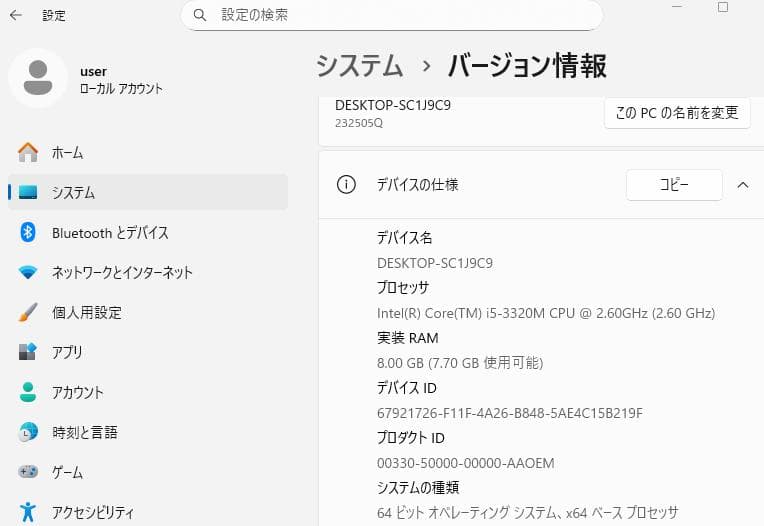Image resolution: width=764 pixels, height=526 pixels.
Task: Click the 設定 window title text
Action: click(54, 16)
